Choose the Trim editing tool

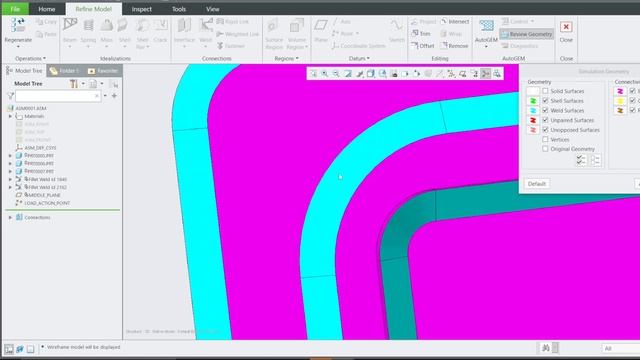click(x=421, y=33)
